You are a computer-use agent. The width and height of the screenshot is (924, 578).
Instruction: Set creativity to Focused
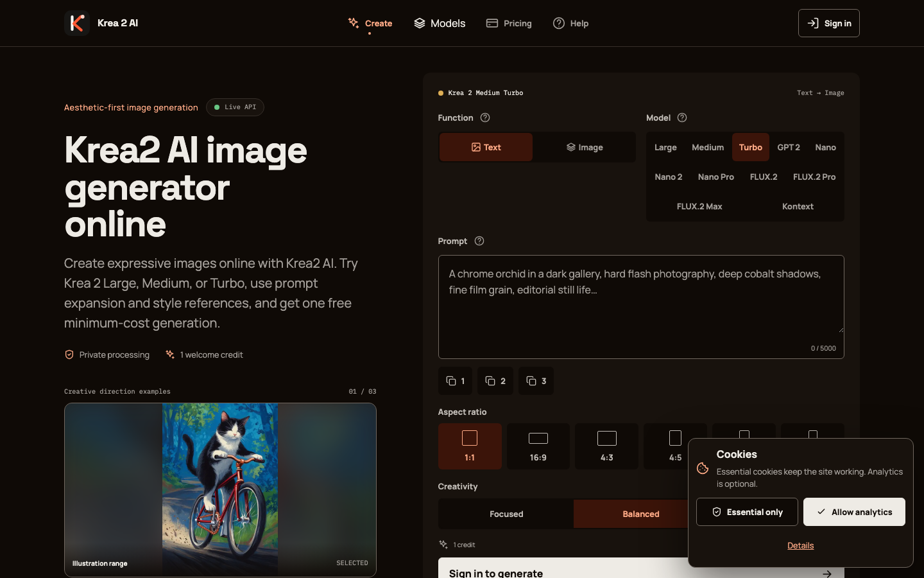(506, 514)
